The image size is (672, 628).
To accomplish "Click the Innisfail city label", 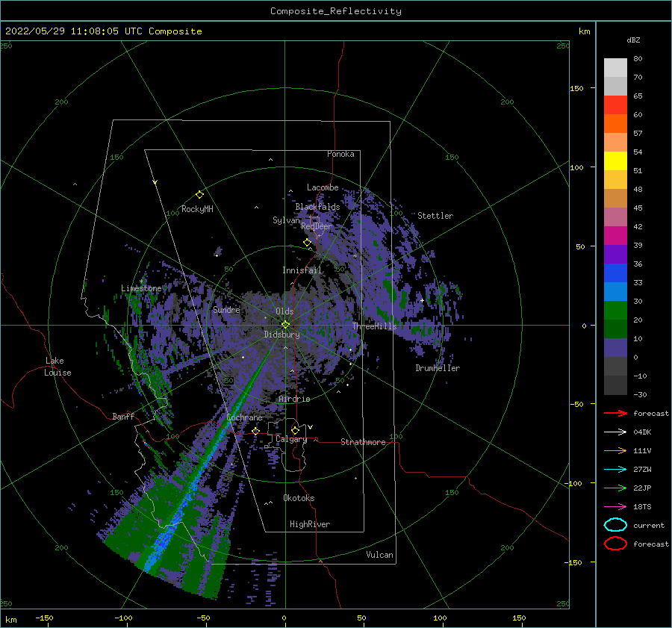I will (302, 270).
